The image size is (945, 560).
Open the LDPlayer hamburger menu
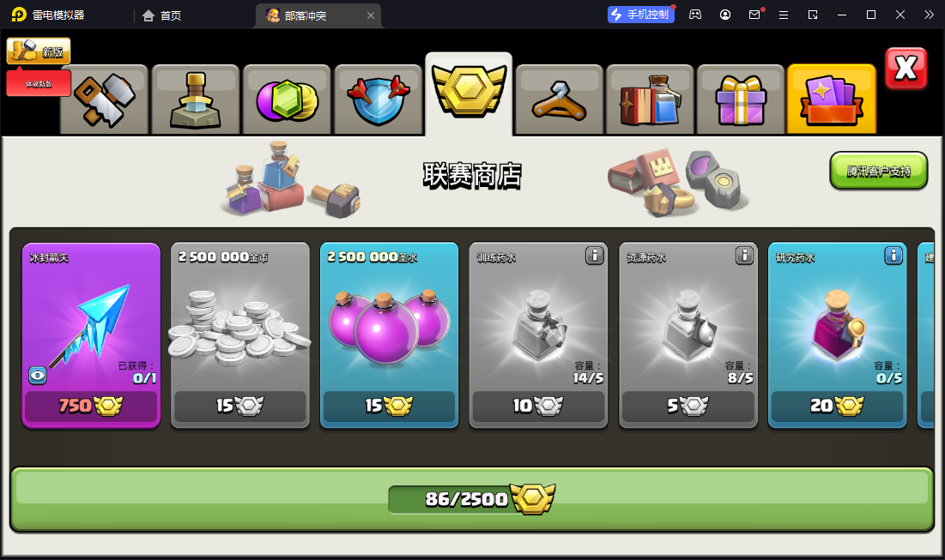pyautogui.click(x=784, y=15)
